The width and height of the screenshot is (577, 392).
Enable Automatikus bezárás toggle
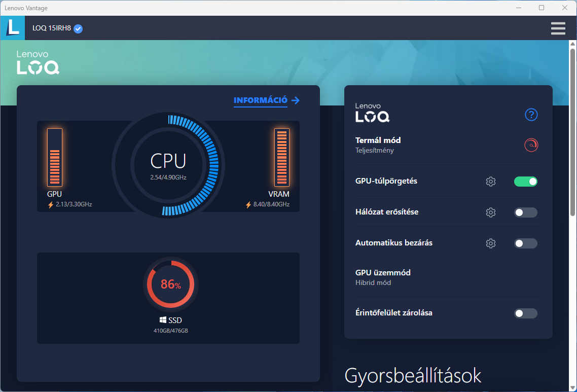(x=525, y=243)
